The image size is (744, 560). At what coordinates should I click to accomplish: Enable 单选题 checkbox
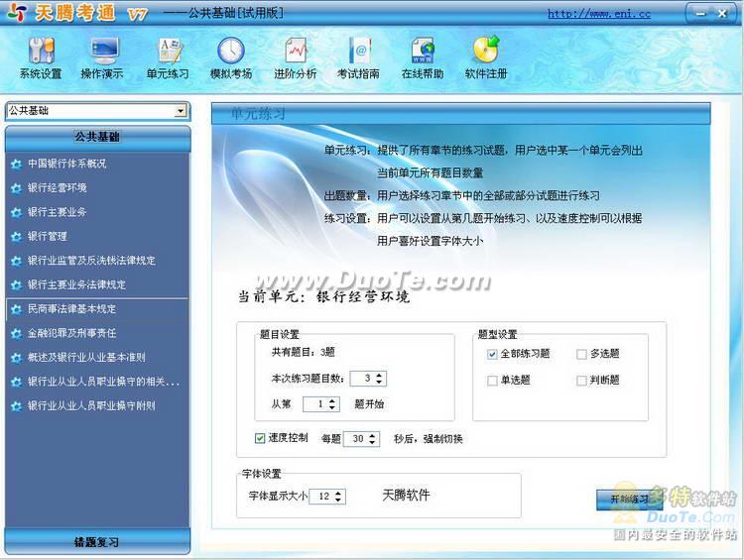(492, 381)
